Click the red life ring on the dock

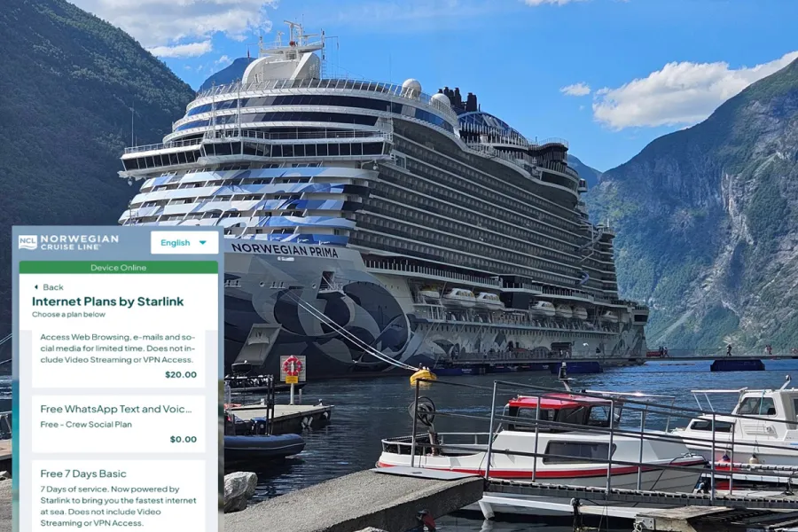pyautogui.click(x=292, y=366)
